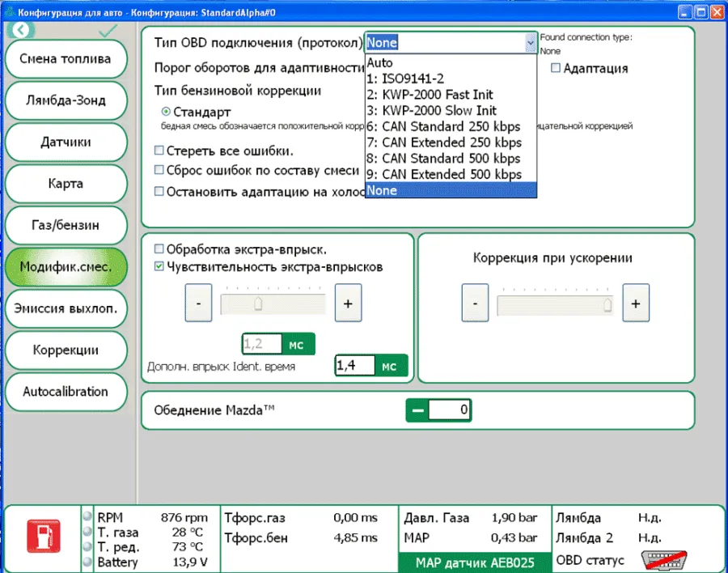Maximize the configuration window
728x573 pixels.
click(x=701, y=12)
